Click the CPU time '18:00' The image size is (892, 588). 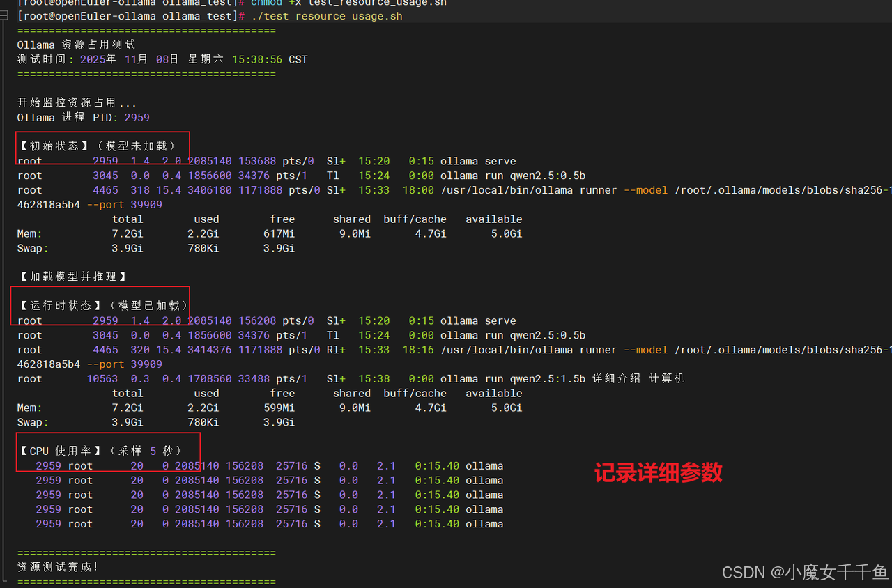(418, 190)
